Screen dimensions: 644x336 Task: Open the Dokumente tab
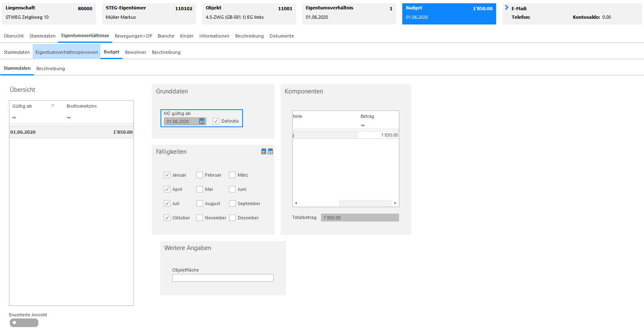point(282,36)
